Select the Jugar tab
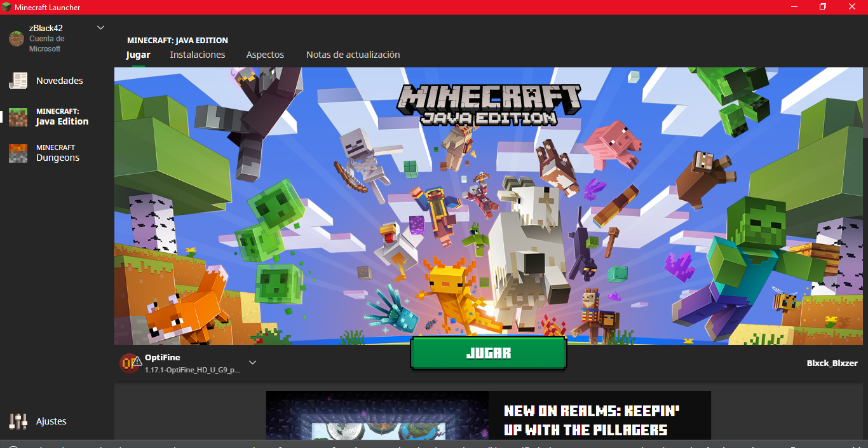Screen dimensions: 868x448 click(137, 55)
